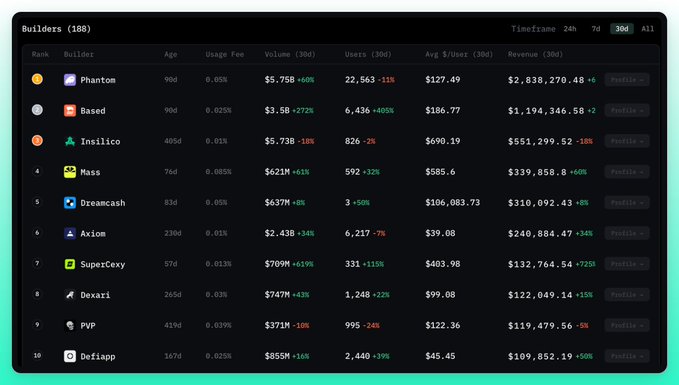
Task: Click the Dreamcash blue logo icon
Action: click(70, 203)
